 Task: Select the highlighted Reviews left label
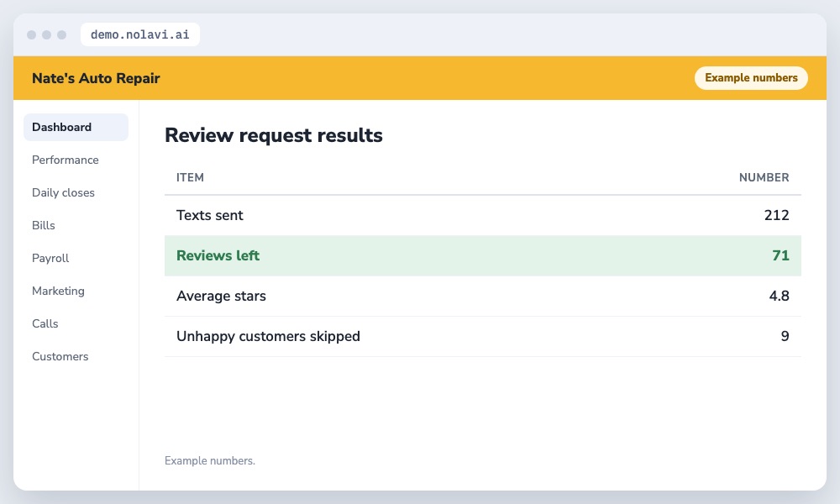tap(218, 255)
